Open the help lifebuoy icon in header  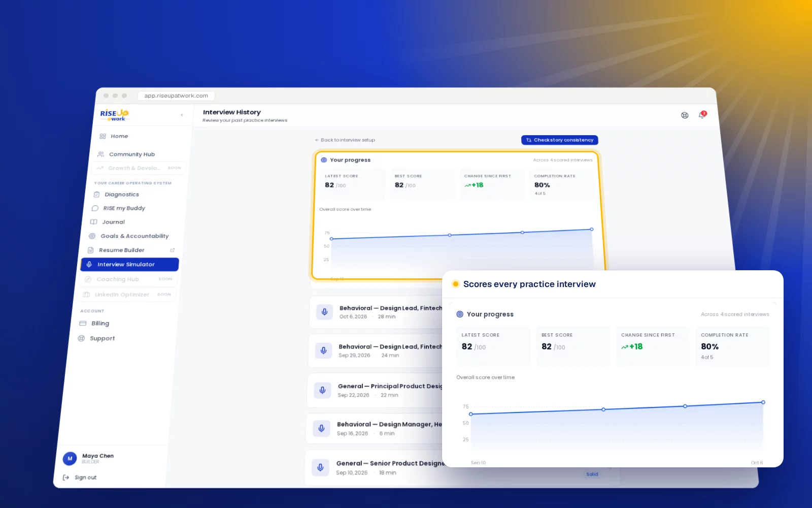click(x=685, y=115)
